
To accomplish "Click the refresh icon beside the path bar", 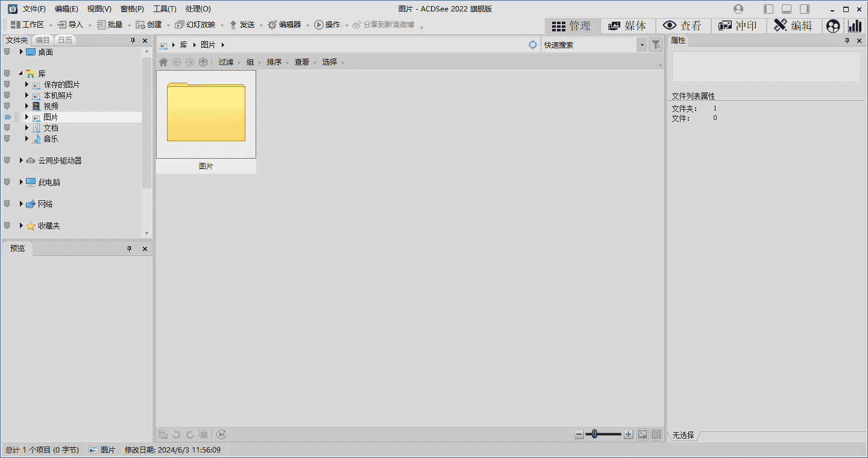I will [533, 45].
